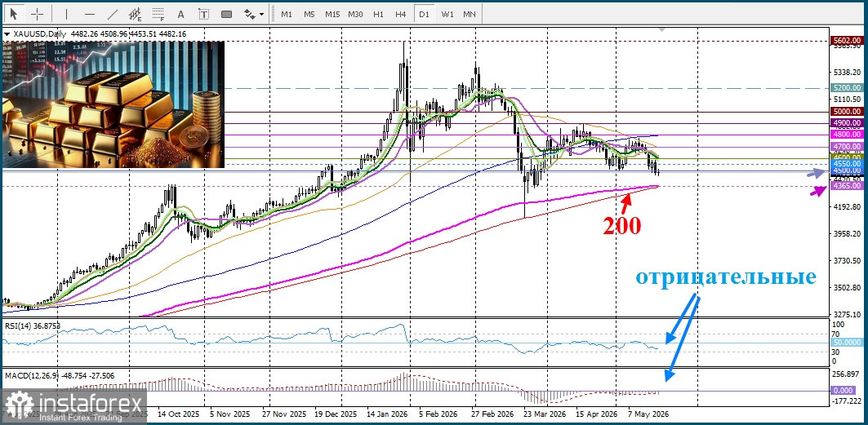Click the 4900.00 price level label
The image size is (868, 425).
click(x=847, y=122)
